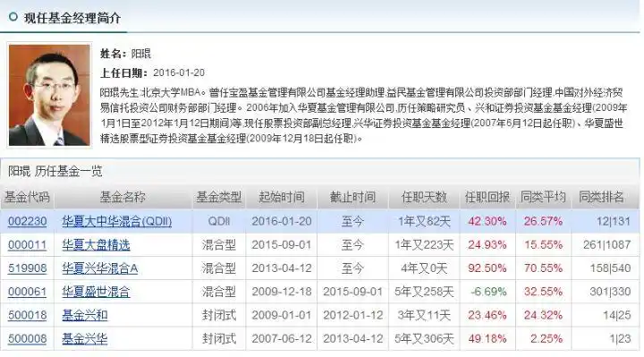Image resolution: width=644 pixels, height=357 pixels.
Task: Click the negative return value -6.69%
Action: click(488, 292)
